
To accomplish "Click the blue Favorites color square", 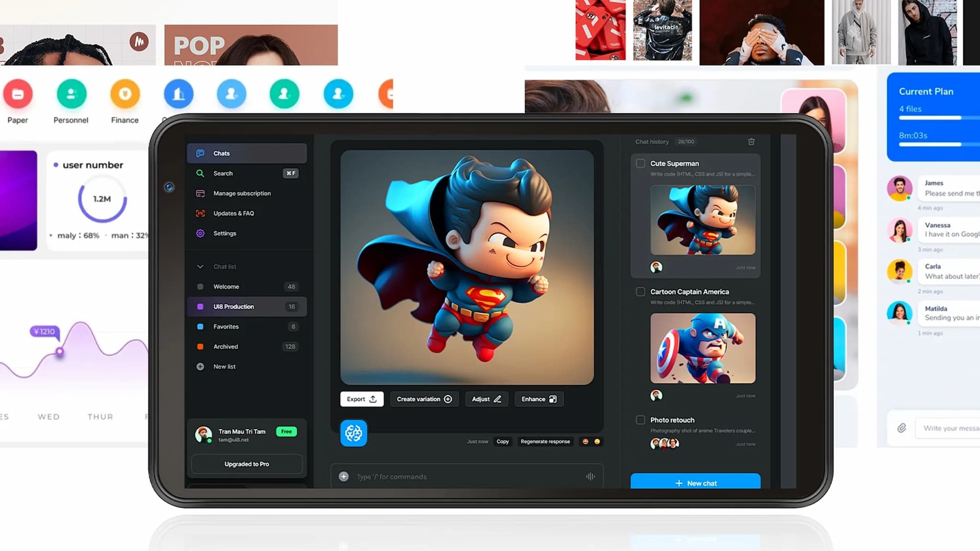I will [x=200, y=327].
